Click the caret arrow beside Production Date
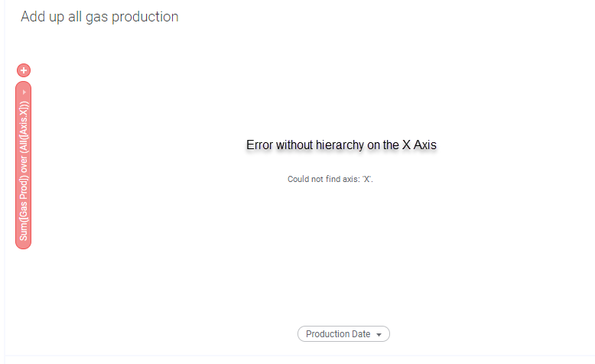Viewport: 595px width, 364px height. pyautogui.click(x=379, y=335)
